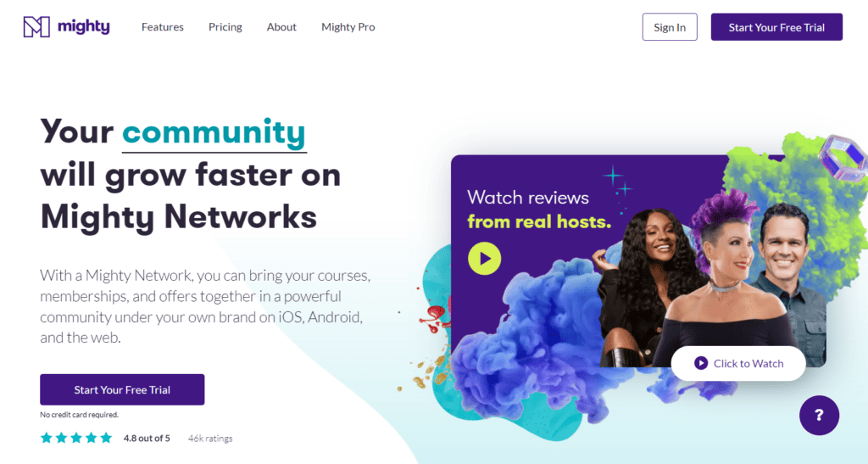Viewport: 868px width, 464px height.
Task: Click the Mighty logo icon
Action: 36,26
